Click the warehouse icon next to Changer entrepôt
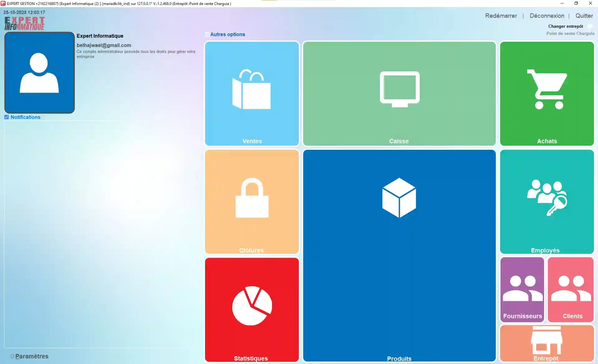The image size is (598, 364). (x=590, y=26)
